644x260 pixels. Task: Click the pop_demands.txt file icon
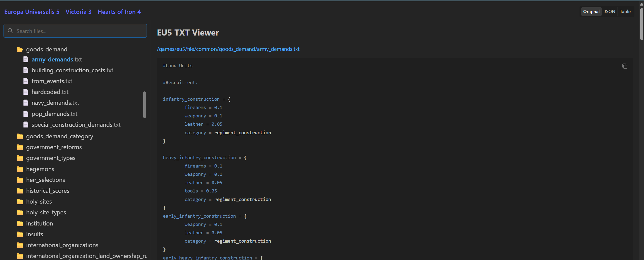click(26, 114)
